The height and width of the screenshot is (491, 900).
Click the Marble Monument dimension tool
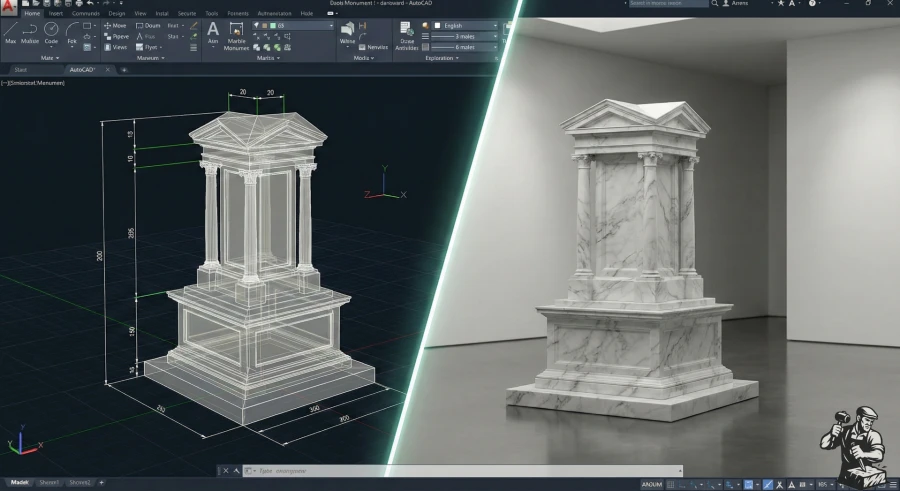point(236,37)
